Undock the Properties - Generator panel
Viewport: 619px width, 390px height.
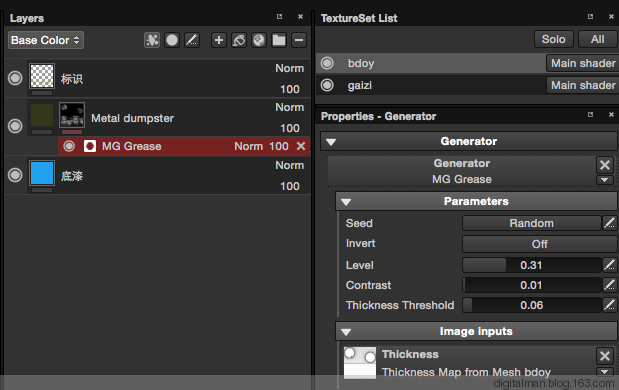pyautogui.click(x=591, y=114)
